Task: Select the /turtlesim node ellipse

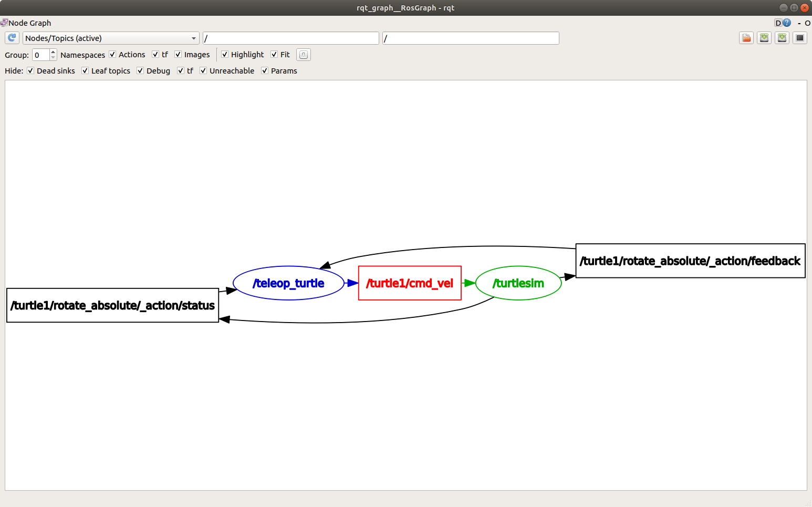Action: [x=518, y=283]
